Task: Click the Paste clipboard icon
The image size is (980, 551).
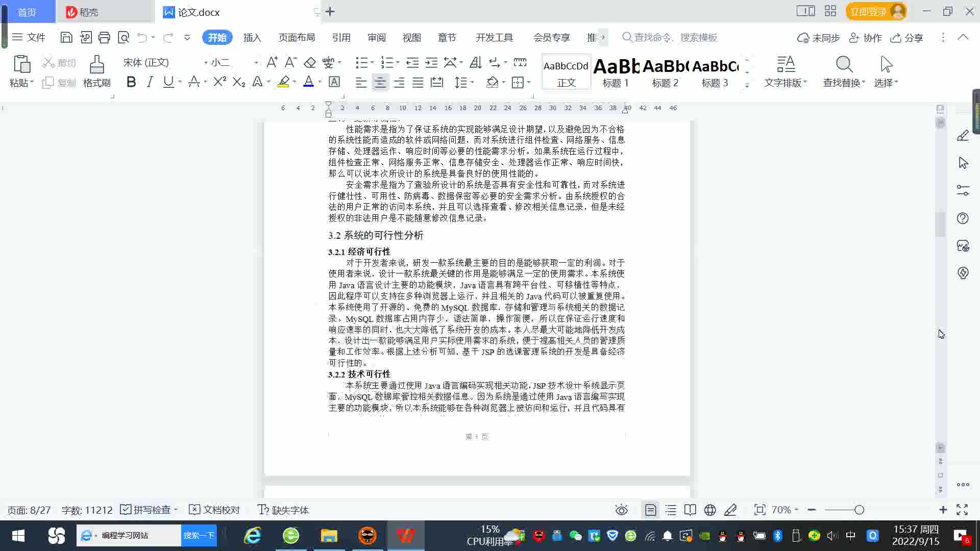Action: (21, 64)
